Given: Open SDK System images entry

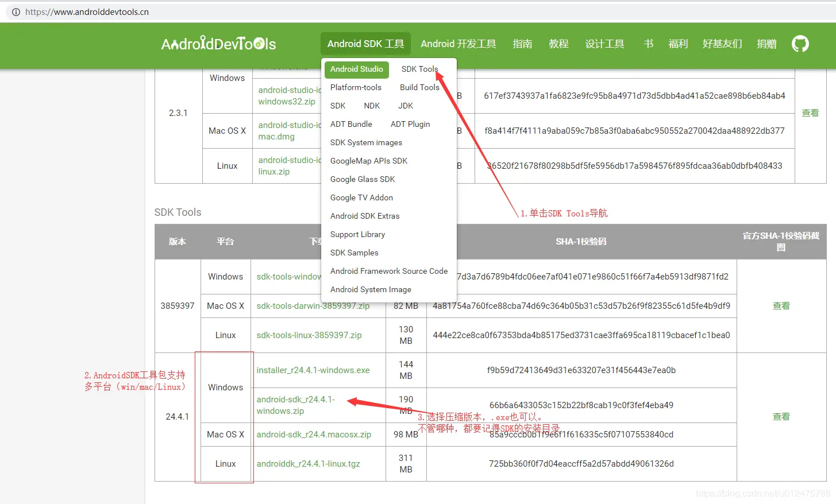Looking at the screenshot, I should point(366,142).
